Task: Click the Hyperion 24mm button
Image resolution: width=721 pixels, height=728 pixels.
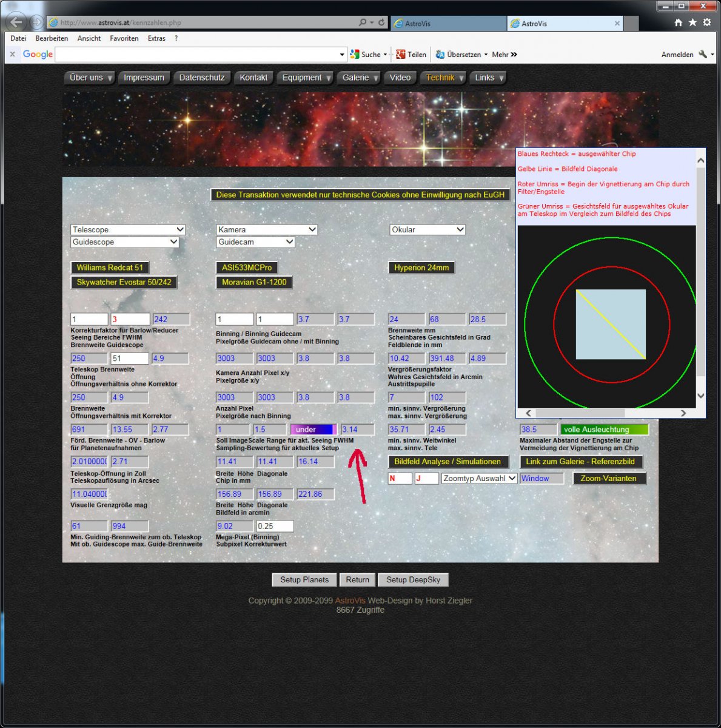Action: pyautogui.click(x=421, y=268)
